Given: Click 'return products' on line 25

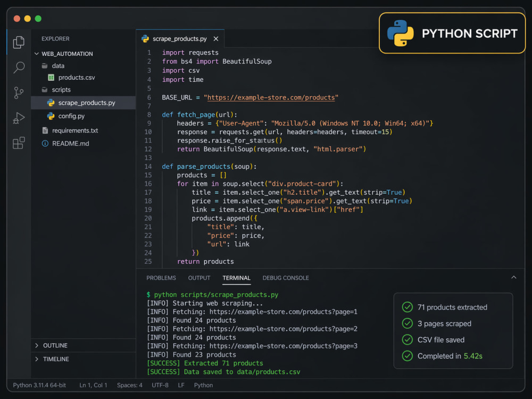Looking at the screenshot, I should pos(205,261).
